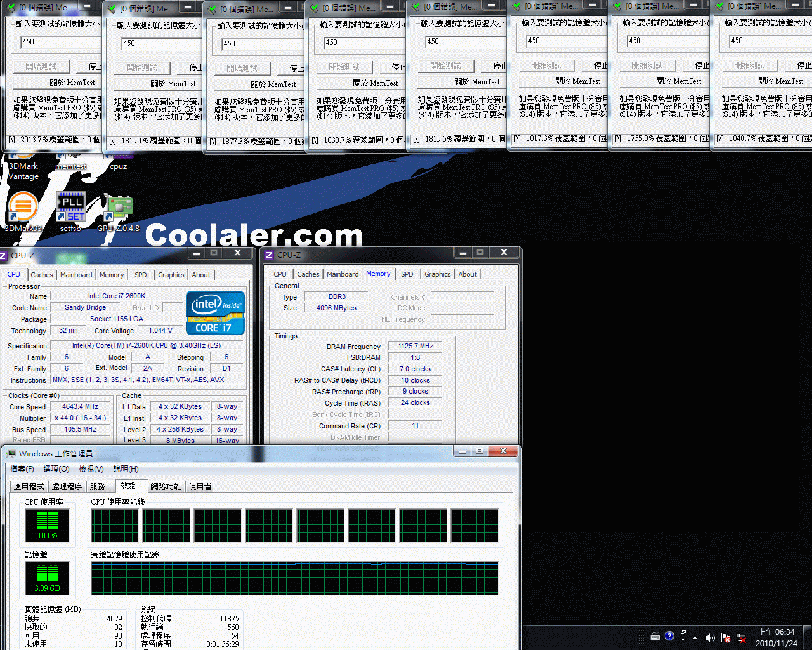812x650 pixels.
Task: Click the taskbar clock showing 06:34
Action: pyautogui.click(x=776, y=637)
